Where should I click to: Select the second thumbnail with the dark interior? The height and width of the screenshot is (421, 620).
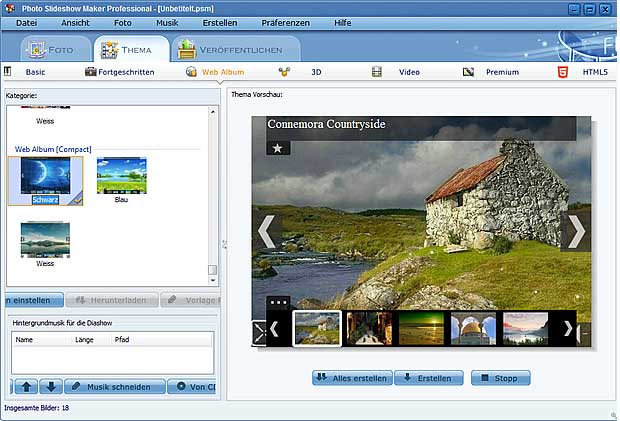point(369,328)
